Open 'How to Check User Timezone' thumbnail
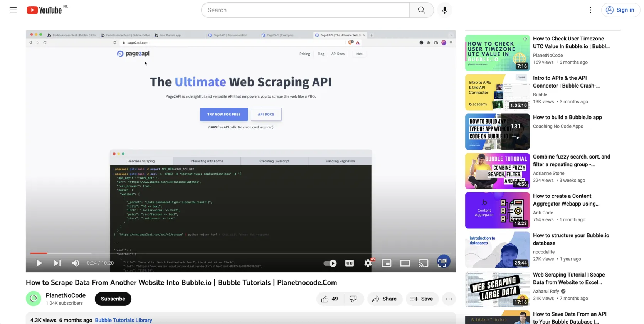This screenshot has width=644, height=324. tap(497, 53)
